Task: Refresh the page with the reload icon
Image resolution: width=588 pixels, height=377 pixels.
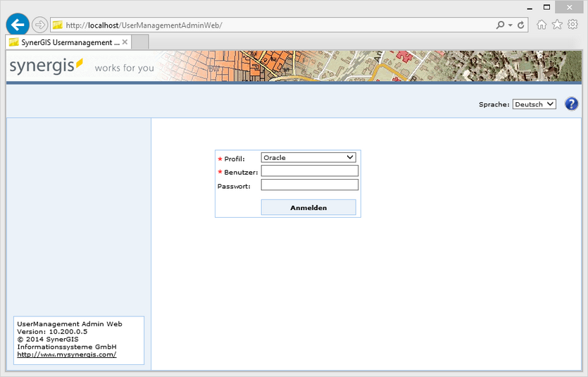Action: tap(521, 25)
